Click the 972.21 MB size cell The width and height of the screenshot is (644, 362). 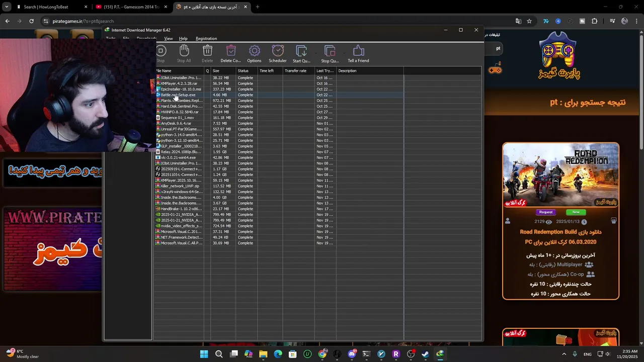221,101
